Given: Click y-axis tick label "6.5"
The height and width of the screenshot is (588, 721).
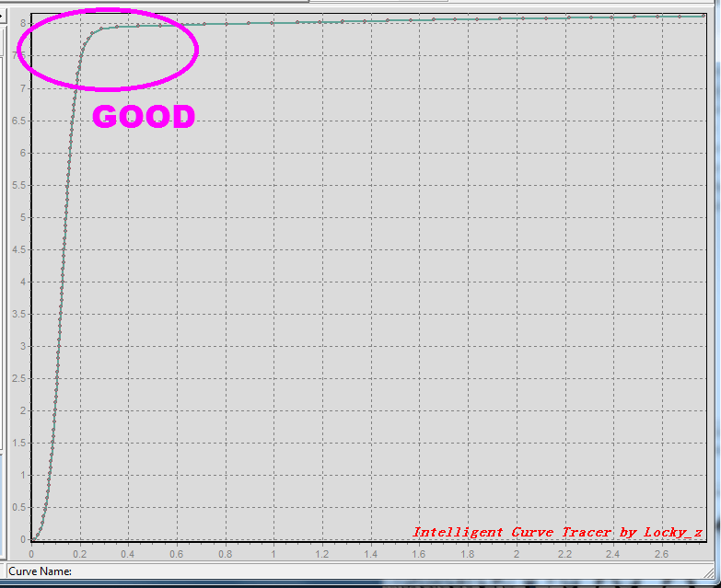Looking at the screenshot, I should [19, 121].
